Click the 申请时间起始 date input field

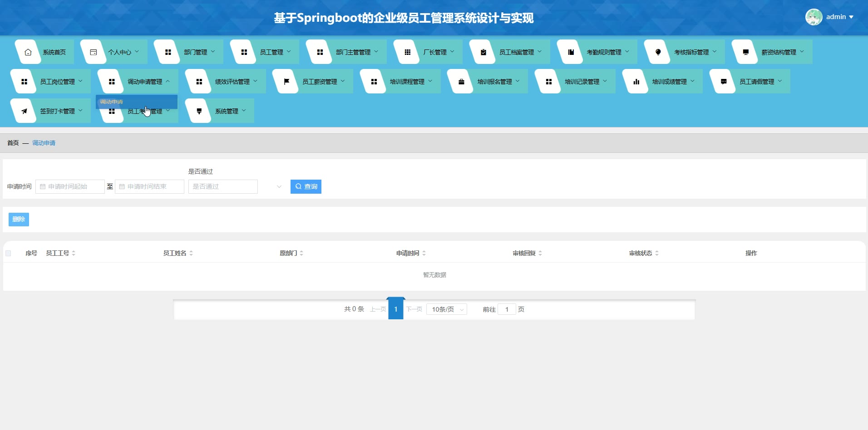tap(70, 186)
